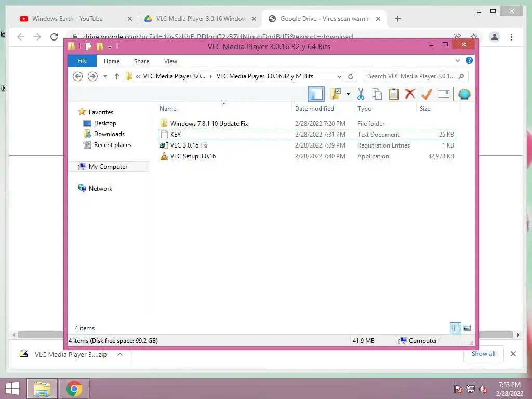
Task: Click File Explorer in taskbar
Action: 42,389
